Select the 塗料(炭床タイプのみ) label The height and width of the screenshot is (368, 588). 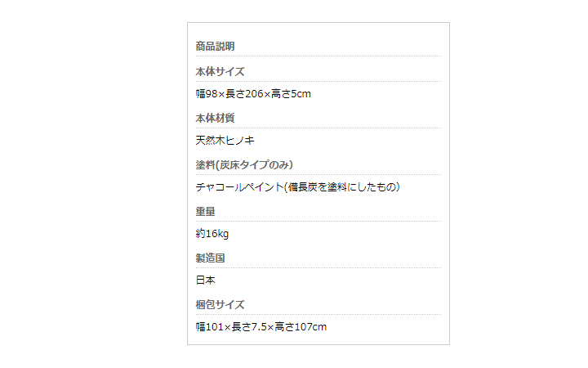(x=244, y=165)
